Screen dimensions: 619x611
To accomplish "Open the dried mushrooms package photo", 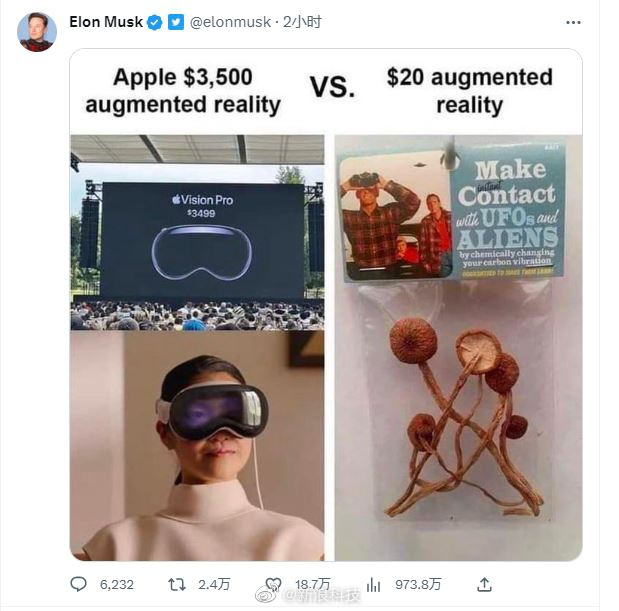I will pos(458,348).
